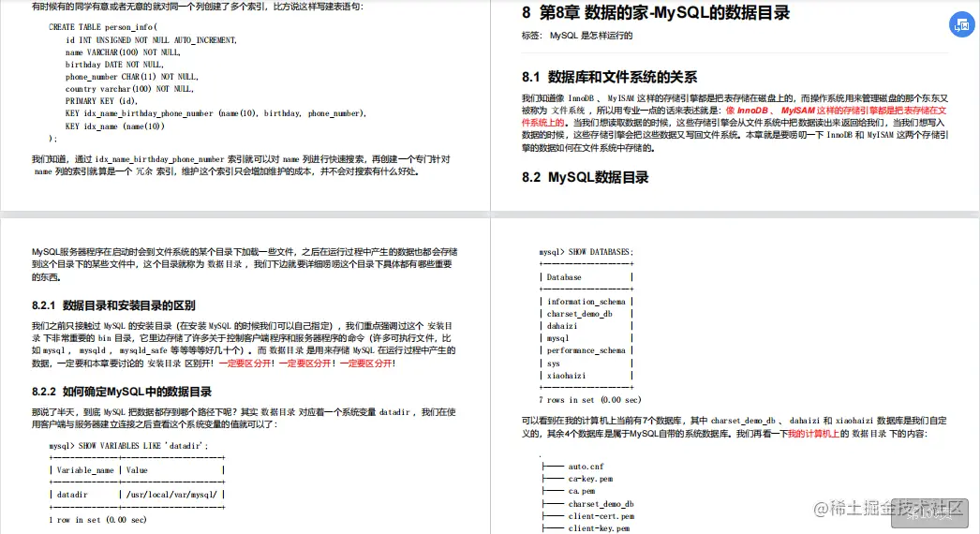
Task: Click the 'Value' column header
Action: (137, 470)
